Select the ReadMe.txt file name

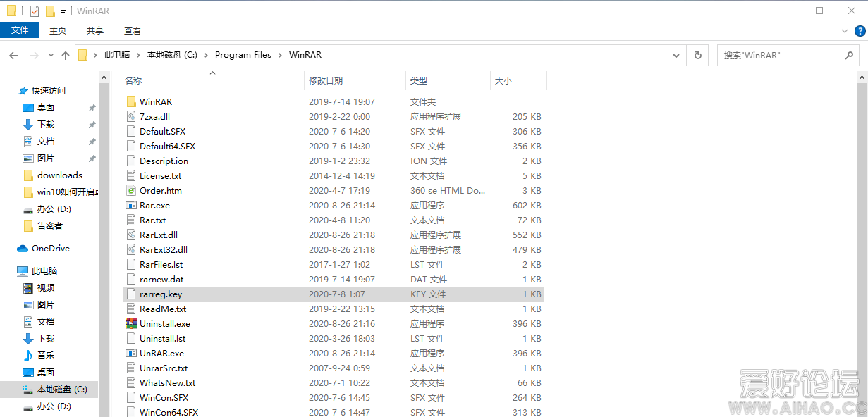163,309
